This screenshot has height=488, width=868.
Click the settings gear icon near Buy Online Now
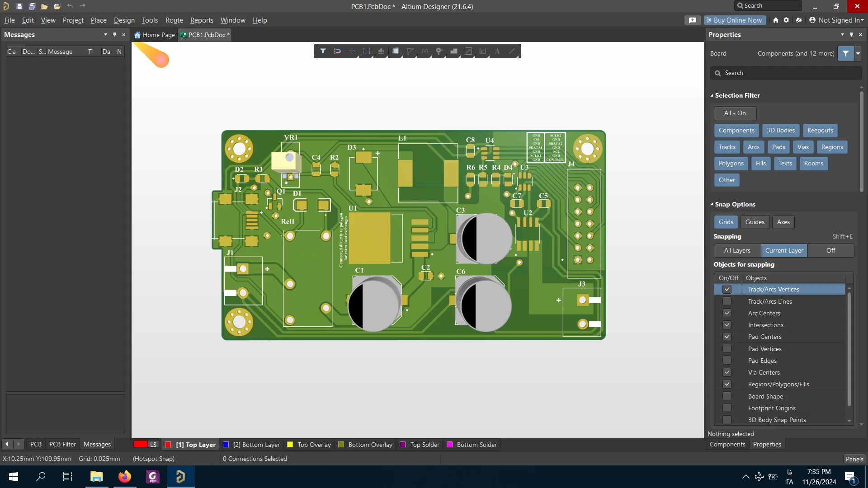787,20
